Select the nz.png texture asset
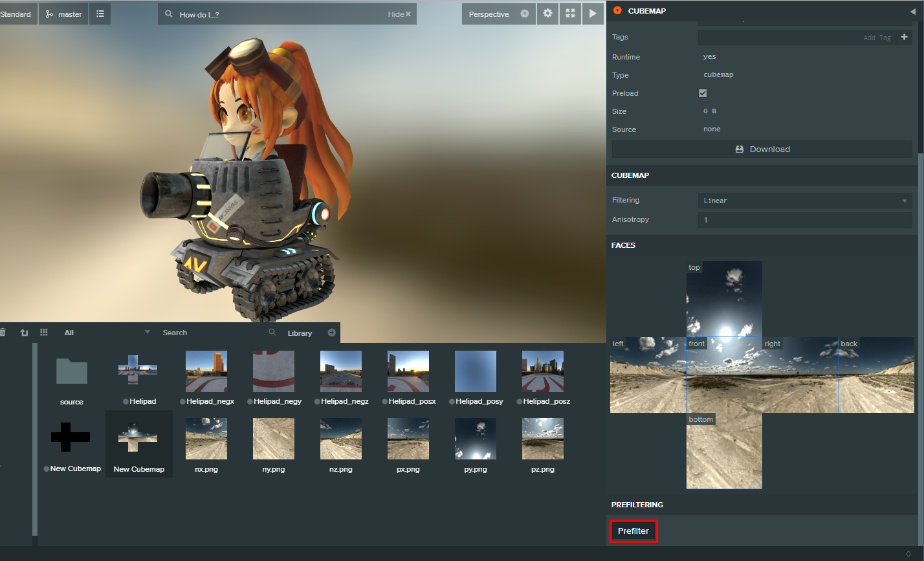 coord(341,445)
